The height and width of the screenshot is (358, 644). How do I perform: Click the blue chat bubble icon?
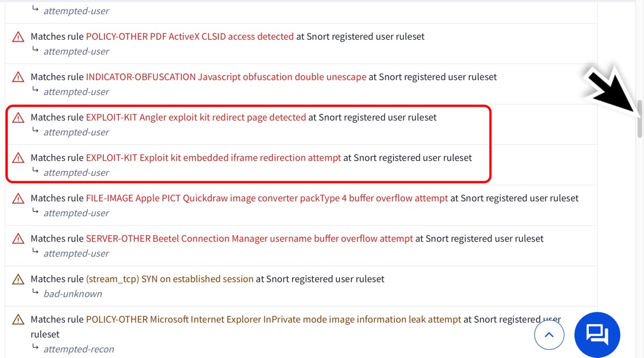point(597,335)
